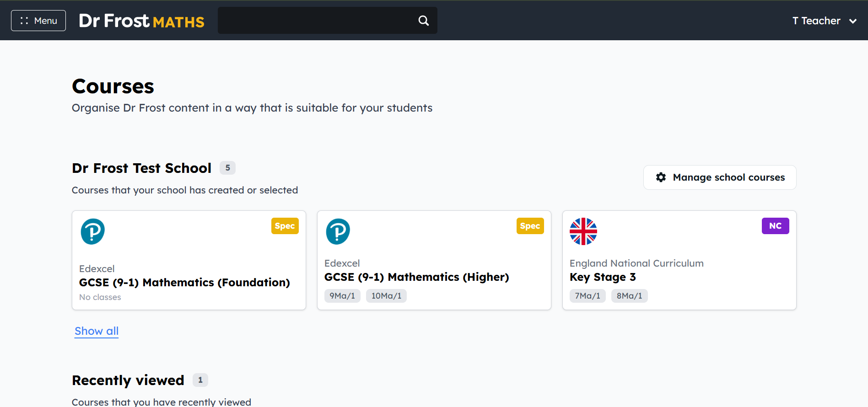Click the UK flag icon on Key Stage 3
868x407 pixels.
[583, 231]
